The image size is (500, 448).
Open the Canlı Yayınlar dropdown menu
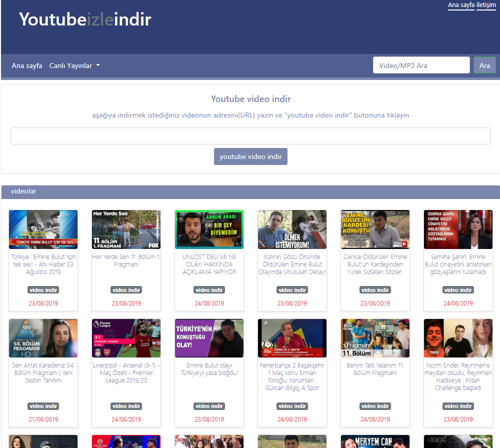(74, 65)
